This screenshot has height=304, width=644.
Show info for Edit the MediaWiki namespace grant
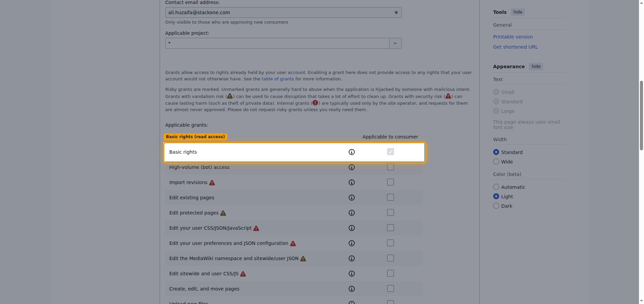(x=352, y=258)
